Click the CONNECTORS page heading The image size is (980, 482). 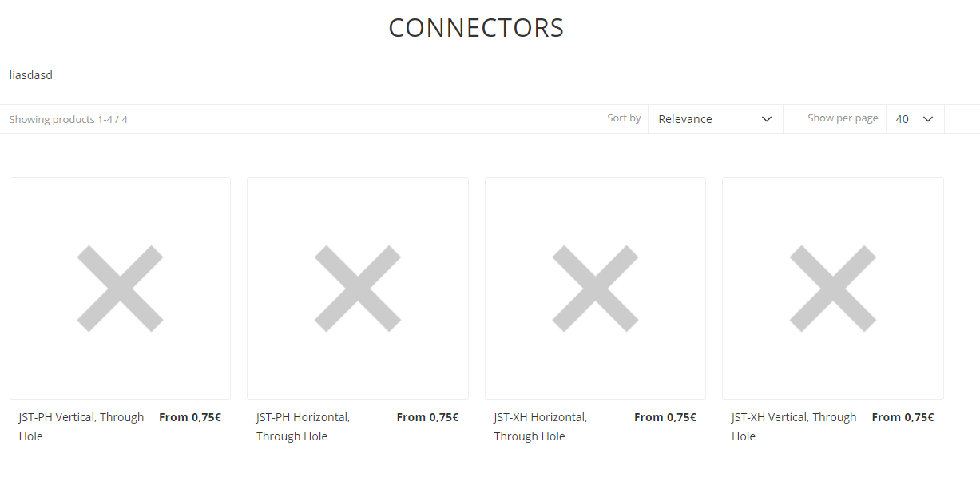coord(476,28)
